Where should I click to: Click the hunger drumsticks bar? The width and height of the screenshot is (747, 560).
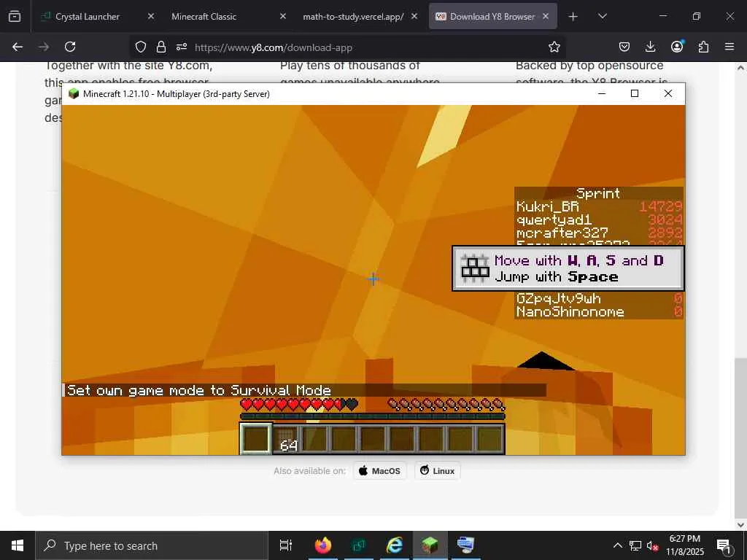[446, 405]
